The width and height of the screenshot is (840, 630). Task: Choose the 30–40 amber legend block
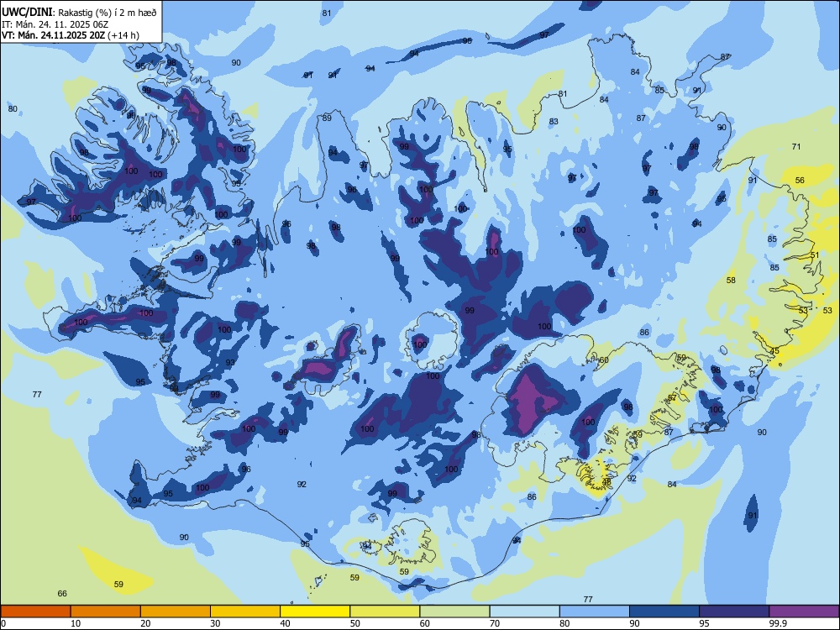point(245,612)
